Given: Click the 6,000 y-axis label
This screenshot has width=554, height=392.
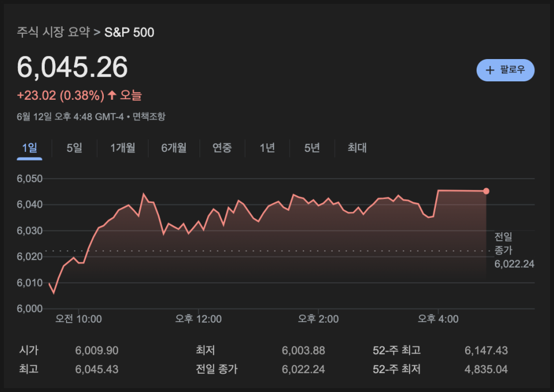Looking at the screenshot, I should [30, 308].
